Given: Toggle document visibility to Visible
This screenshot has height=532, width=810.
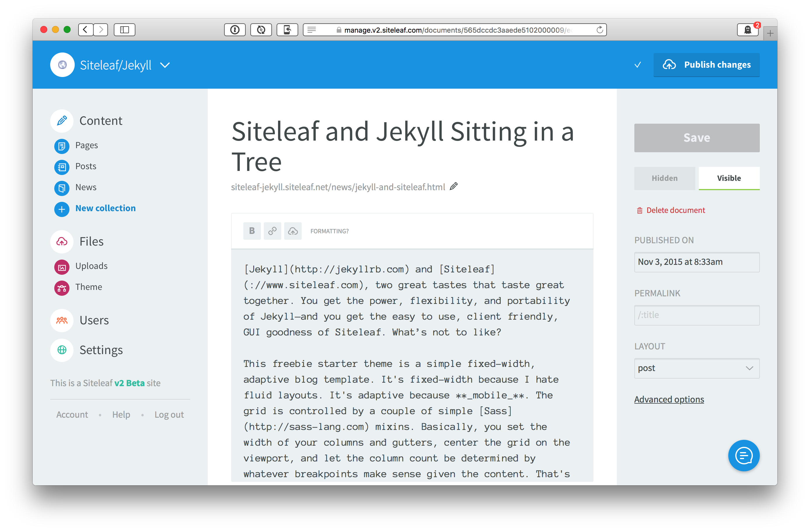Looking at the screenshot, I should (x=727, y=178).
